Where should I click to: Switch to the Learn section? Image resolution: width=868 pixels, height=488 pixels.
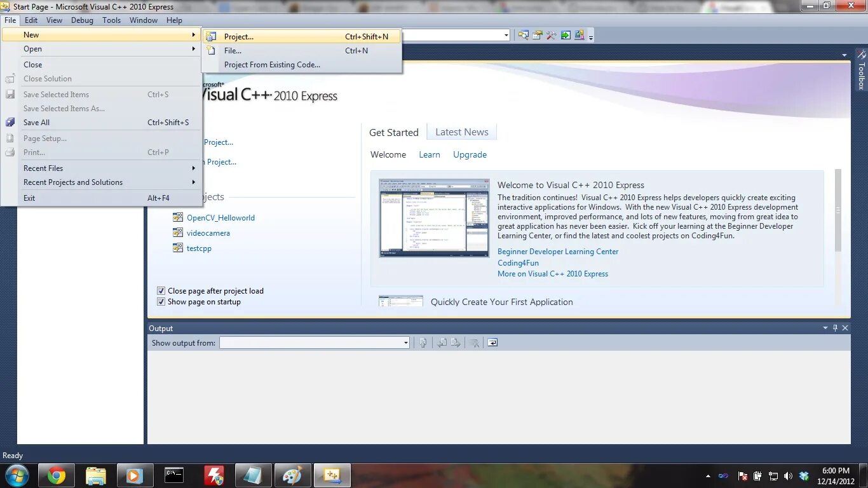430,154
